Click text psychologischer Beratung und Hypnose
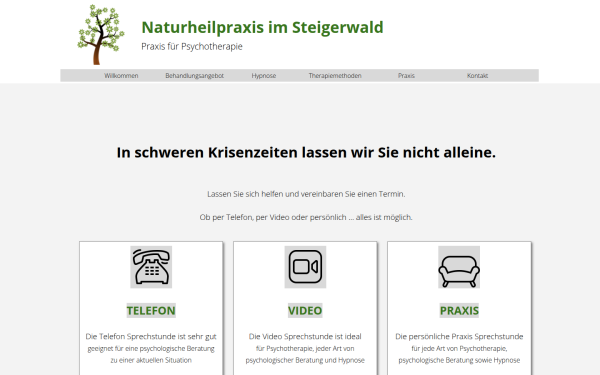600x375 pixels. [305, 360]
